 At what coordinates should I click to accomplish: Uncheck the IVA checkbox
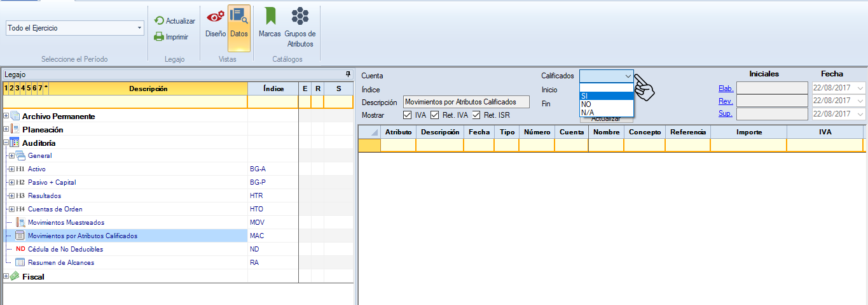408,115
